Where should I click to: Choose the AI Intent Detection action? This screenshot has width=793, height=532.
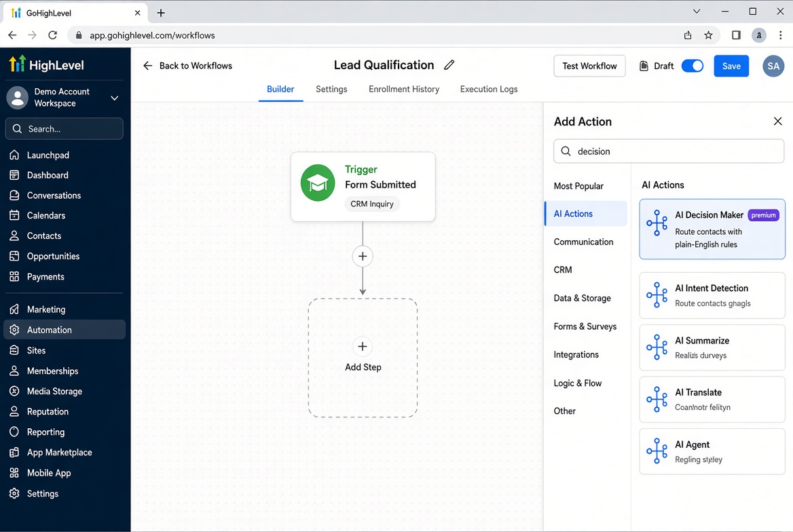coord(712,295)
